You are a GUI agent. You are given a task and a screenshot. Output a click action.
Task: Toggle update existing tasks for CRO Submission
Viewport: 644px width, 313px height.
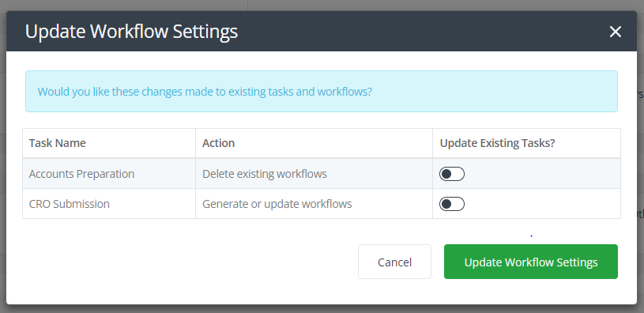[452, 204]
